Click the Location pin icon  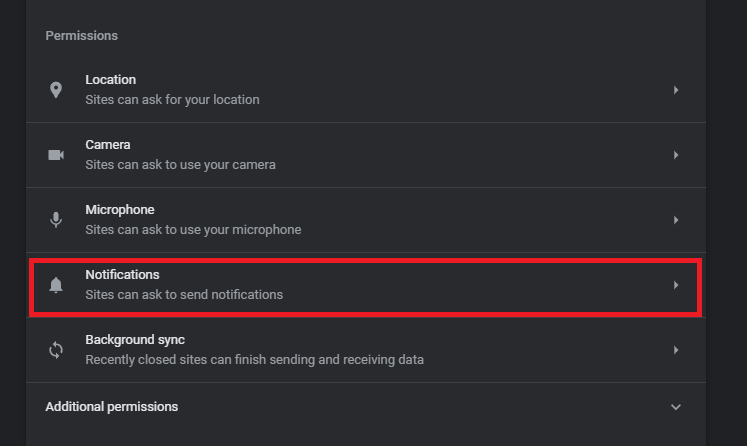[x=56, y=90]
